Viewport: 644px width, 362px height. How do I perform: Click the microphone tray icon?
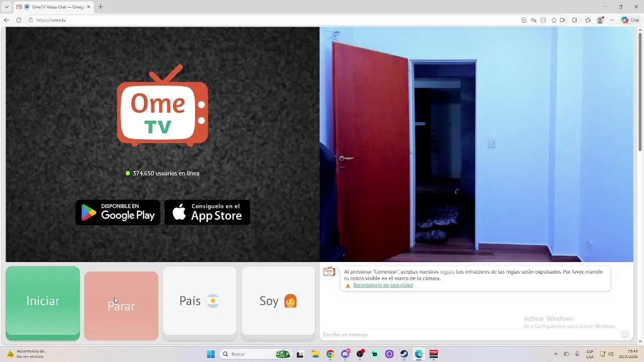pyautogui.click(x=577, y=354)
